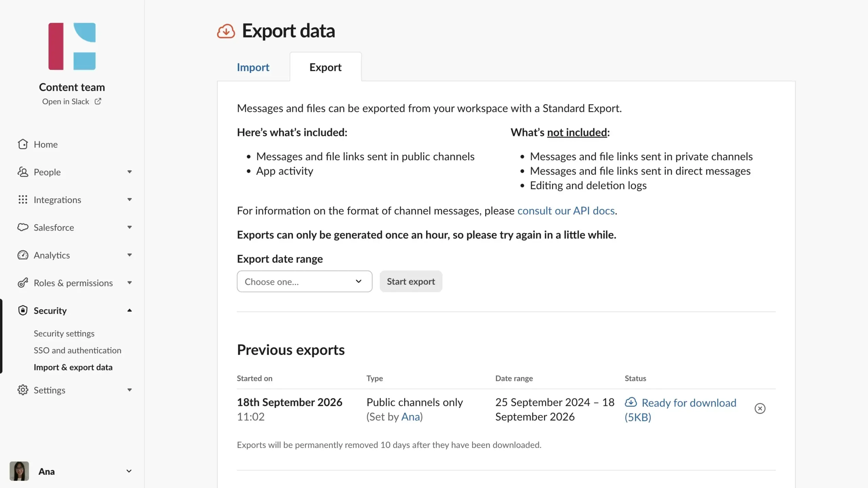
Task: Click the Ana link in Set by
Action: (411, 417)
